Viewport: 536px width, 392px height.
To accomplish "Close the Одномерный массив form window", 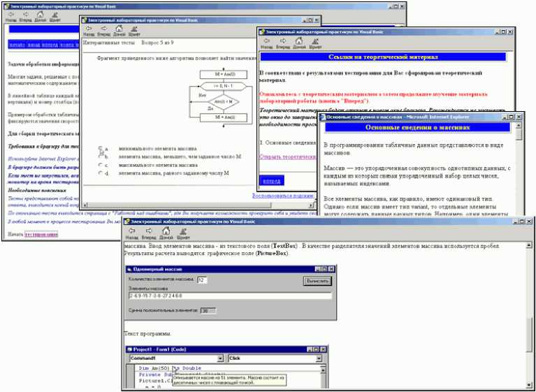I will coord(331,269).
